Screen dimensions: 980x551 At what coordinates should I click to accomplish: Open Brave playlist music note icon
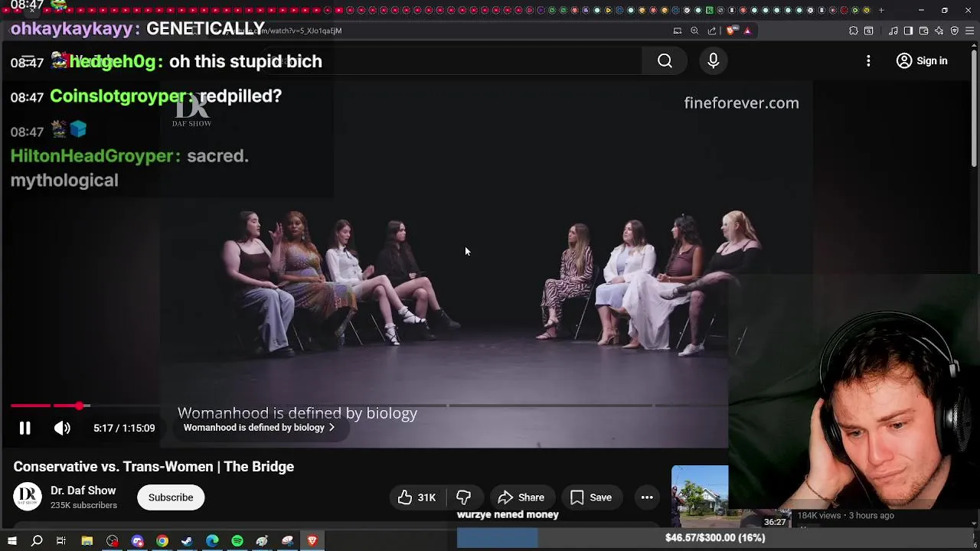pos(893,31)
